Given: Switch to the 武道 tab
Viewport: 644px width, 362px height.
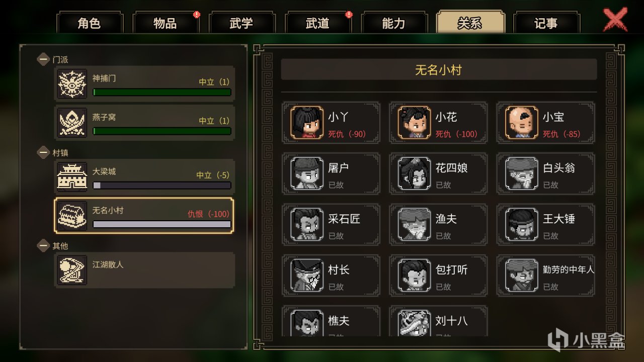Looking at the screenshot, I should 318,23.
